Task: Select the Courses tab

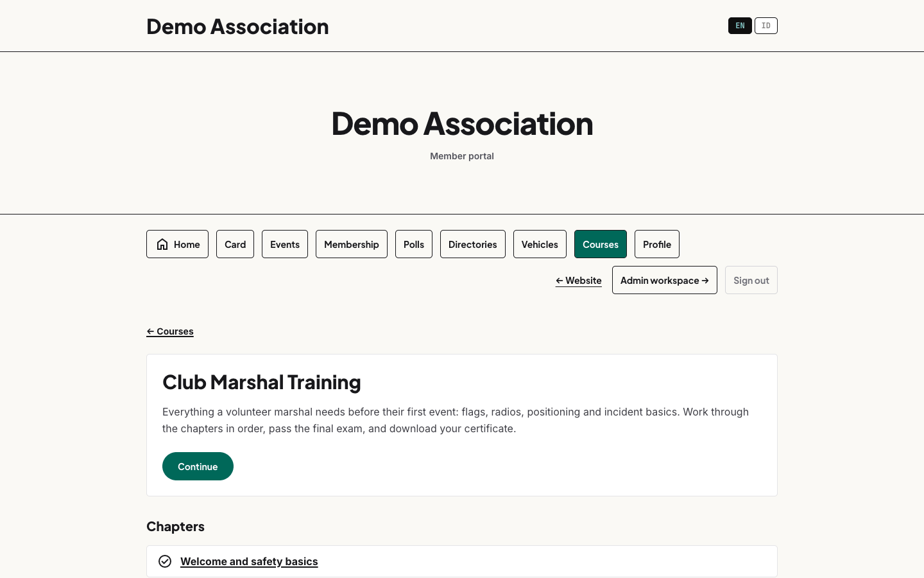Action: (601, 244)
